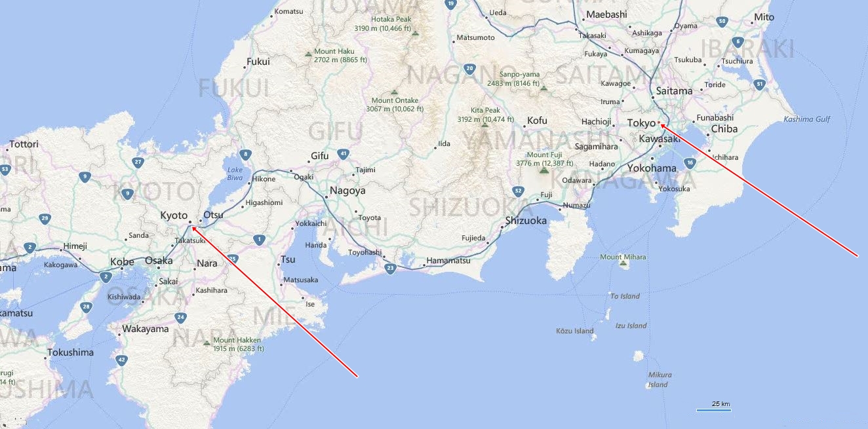Select the Tokyo city label
Image resolution: width=868 pixels, height=429 pixels.
(x=641, y=123)
